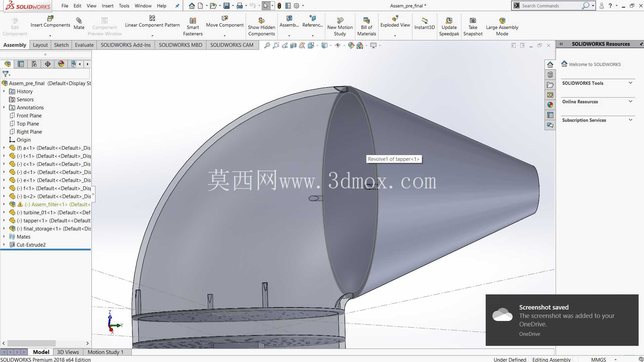
Task: Expand the Mates folder
Action: (x=4, y=237)
